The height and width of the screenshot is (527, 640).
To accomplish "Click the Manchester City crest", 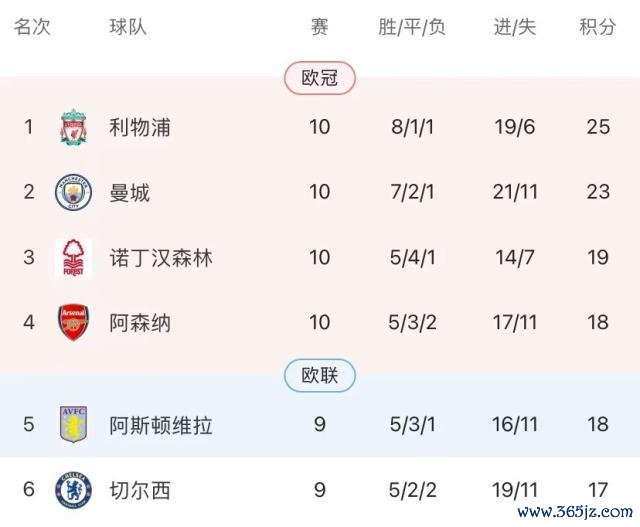I will 73,192.
